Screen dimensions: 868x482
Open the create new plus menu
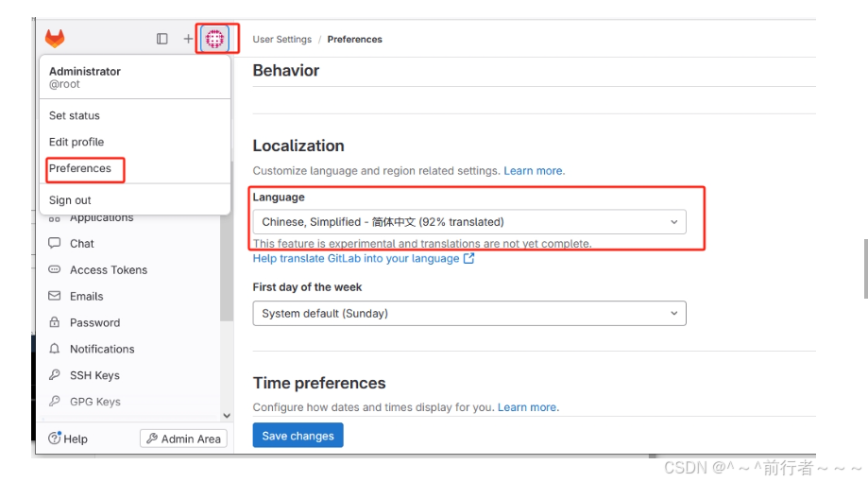pyautogui.click(x=188, y=39)
